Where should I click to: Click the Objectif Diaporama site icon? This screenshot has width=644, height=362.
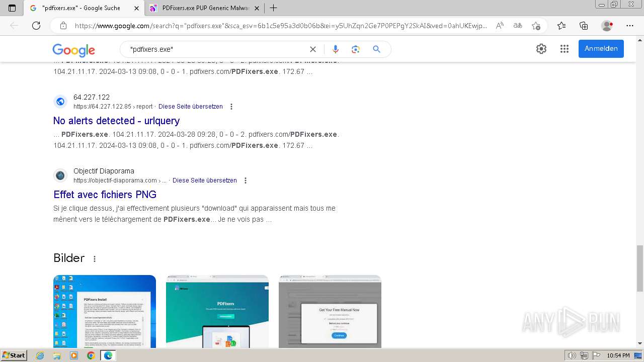[60, 175]
